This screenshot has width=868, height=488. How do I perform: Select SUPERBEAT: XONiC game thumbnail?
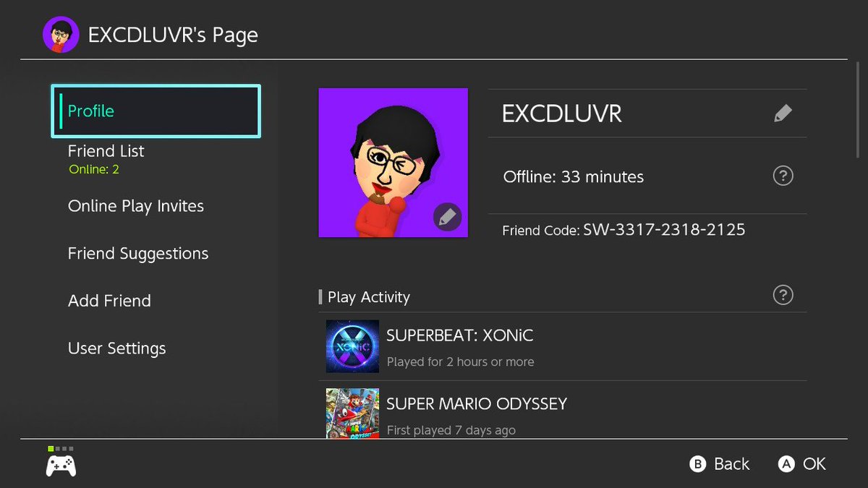352,346
